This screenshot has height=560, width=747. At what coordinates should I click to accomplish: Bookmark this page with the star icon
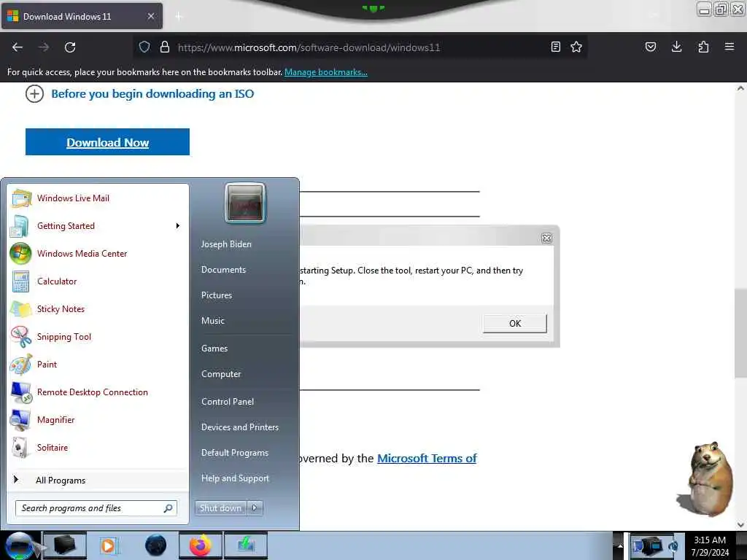576,47
